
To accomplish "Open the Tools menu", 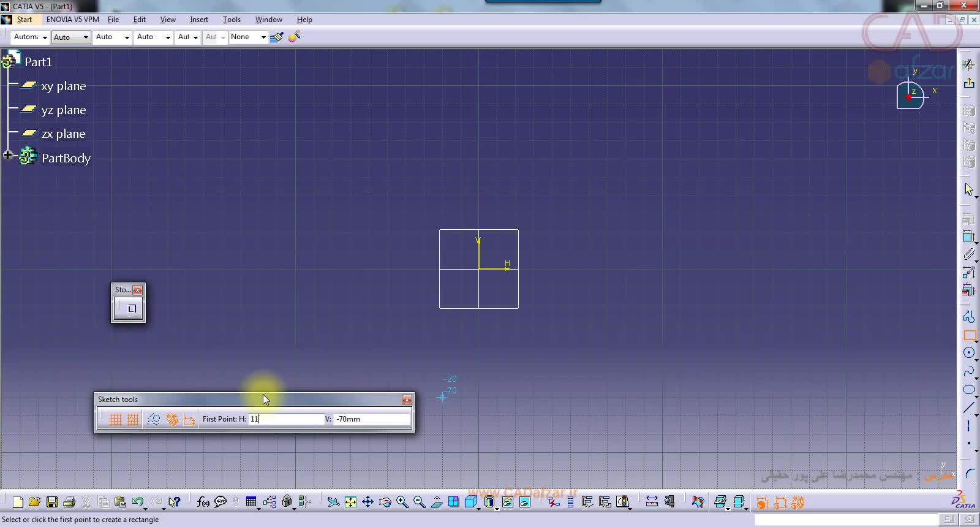I will tap(232, 20).
